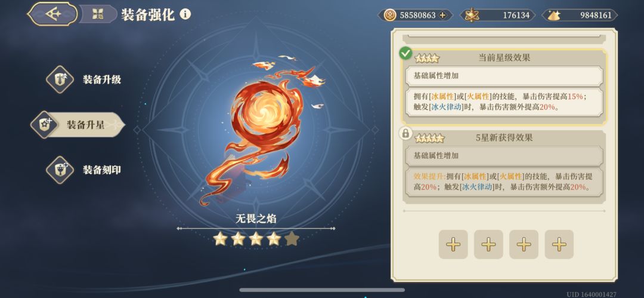
Task: Tap the 176134 star-orb currency icon
Action: click(x=471, y=16)
